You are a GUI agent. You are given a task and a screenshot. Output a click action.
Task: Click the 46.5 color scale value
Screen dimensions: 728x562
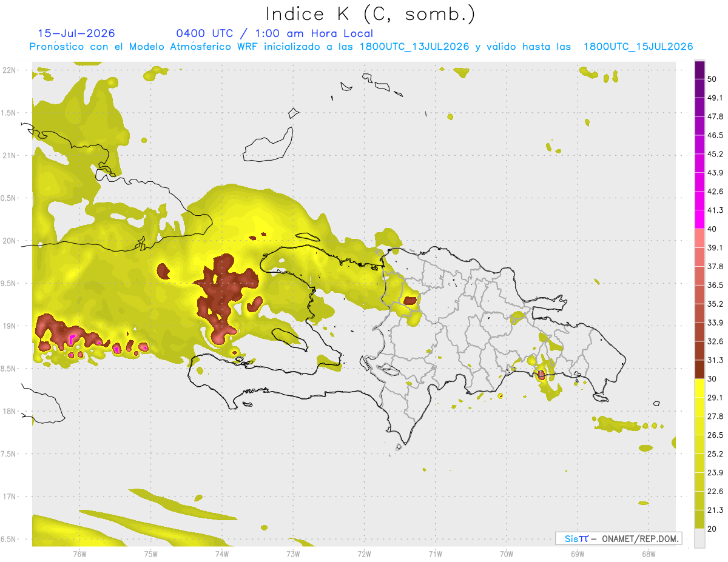coord(715,135)
